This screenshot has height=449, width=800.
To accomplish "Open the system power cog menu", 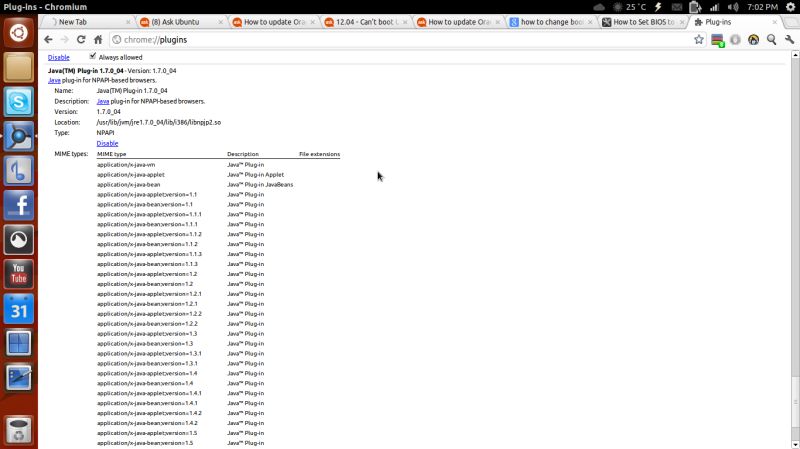I will coord(790,7).
